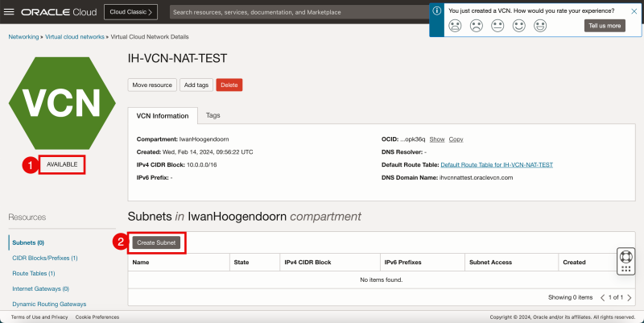Switch to the Tags tab
This screenshot has width=644, height=323.
point(213,115)
